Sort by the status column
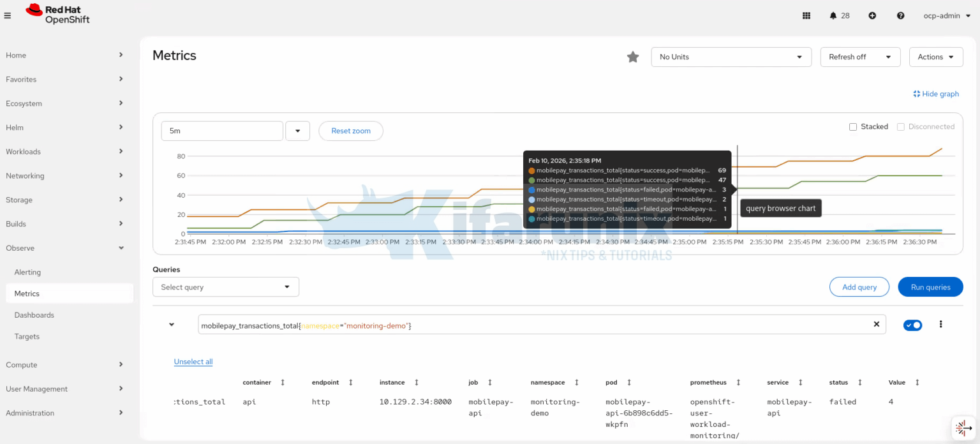This screenshot has height=444, width=980. [x=860, y=382]
